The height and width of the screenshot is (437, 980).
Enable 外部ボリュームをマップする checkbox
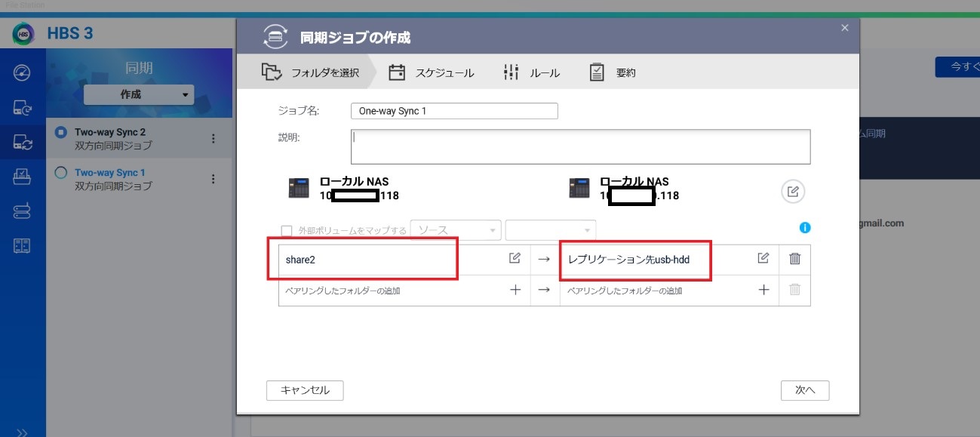point(287,231)
